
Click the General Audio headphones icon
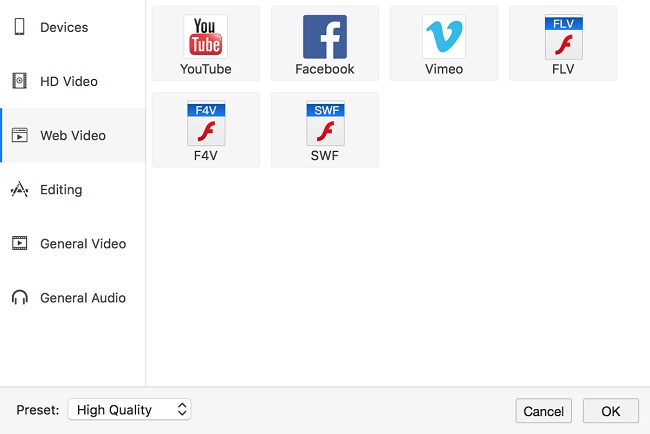[x=19, y=297]
